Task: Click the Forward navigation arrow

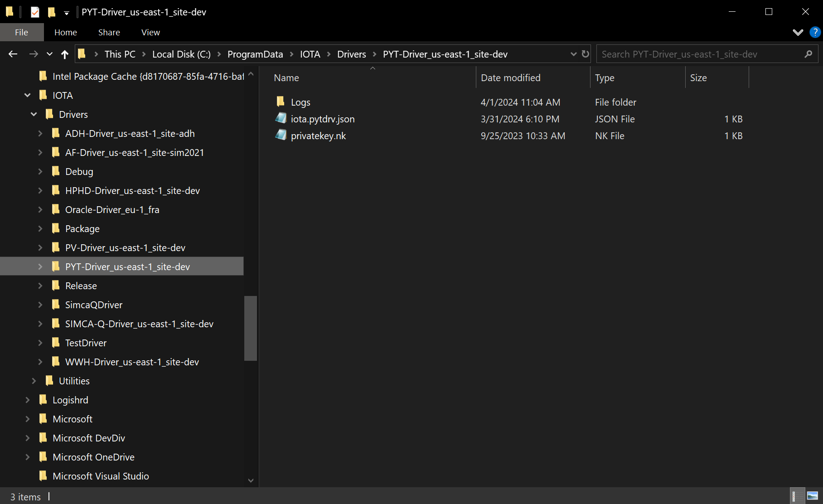Action: [34, 54]
